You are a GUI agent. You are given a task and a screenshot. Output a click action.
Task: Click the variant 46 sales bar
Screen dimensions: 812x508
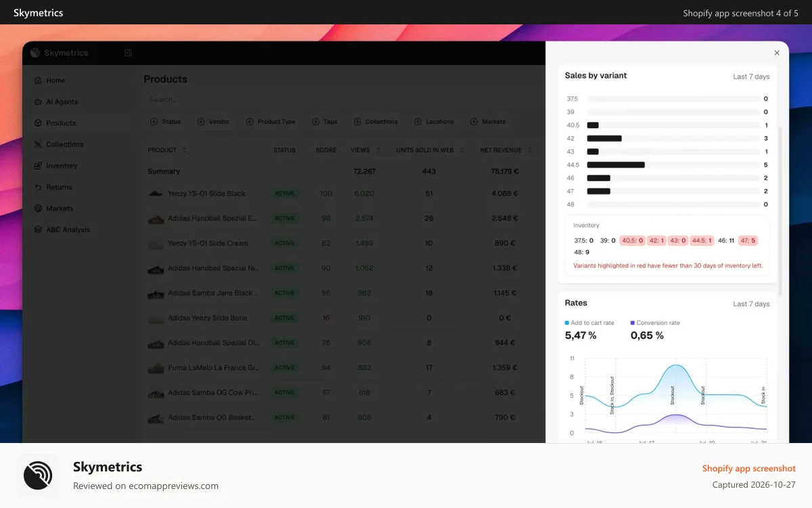(599, 178)
